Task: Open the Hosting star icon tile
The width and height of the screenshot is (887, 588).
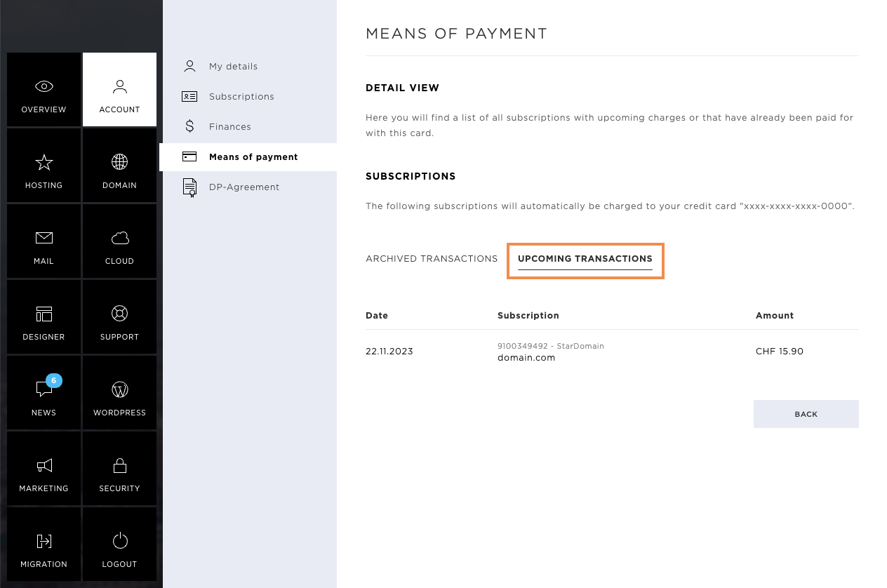Action: [x=44, y=166]
